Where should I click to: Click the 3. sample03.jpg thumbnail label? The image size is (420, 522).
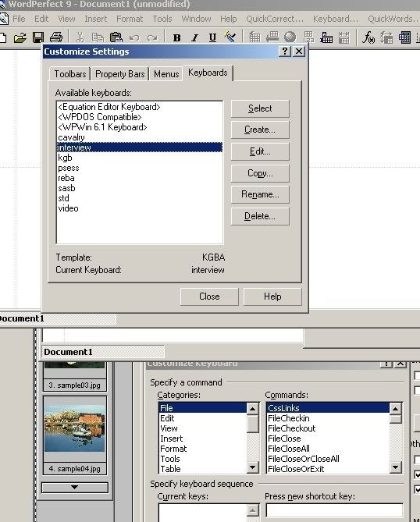tap(75, 385)
